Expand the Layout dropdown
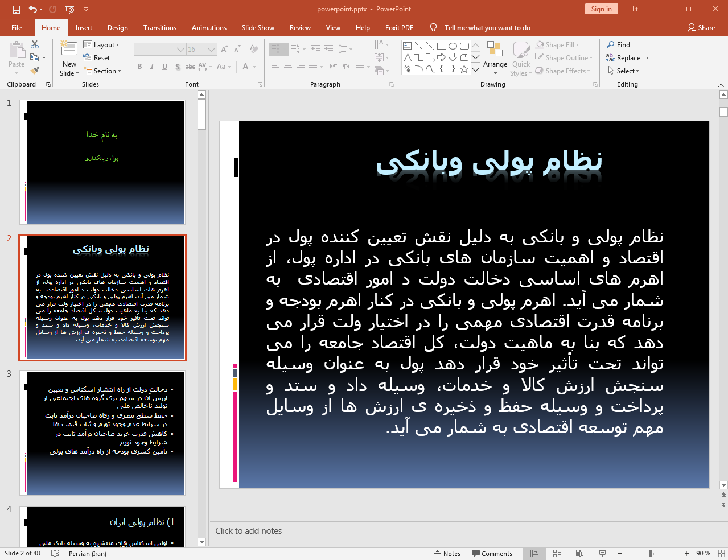This screenshot has height=560, width=728. coord(101,45)
